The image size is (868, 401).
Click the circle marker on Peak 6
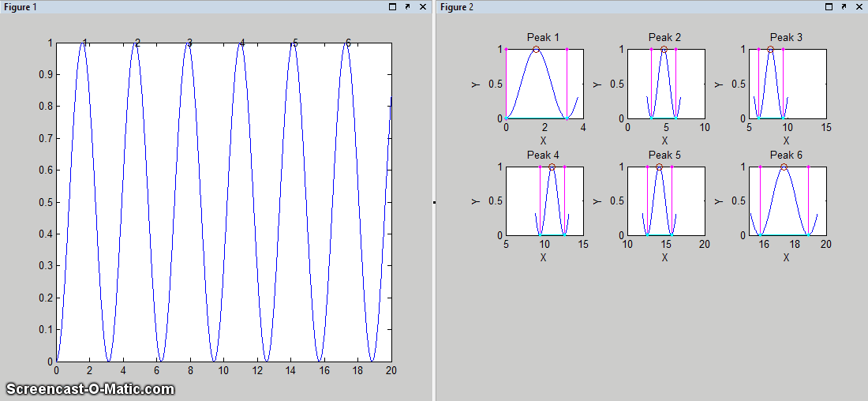click(784, 167)
